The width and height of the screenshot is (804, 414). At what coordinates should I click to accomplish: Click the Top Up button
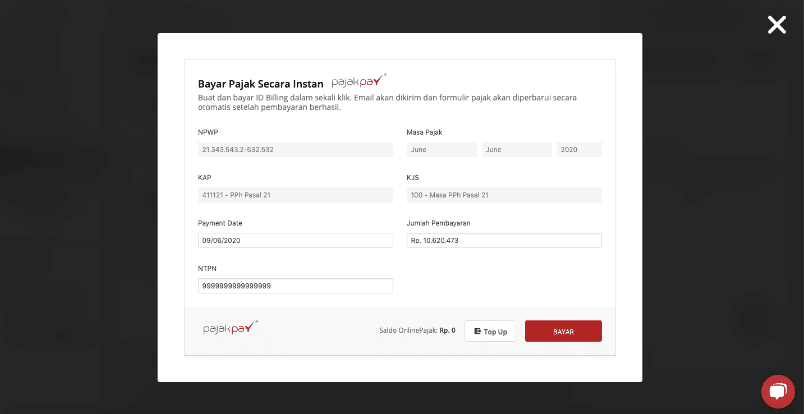tap(490, 331)
